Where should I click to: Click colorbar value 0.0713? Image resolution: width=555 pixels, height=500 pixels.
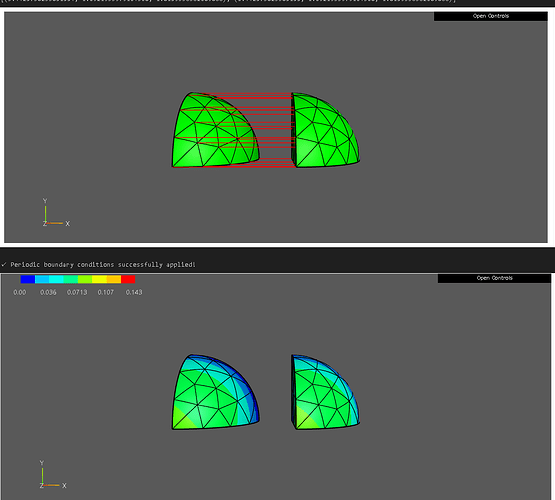[77, 292]
